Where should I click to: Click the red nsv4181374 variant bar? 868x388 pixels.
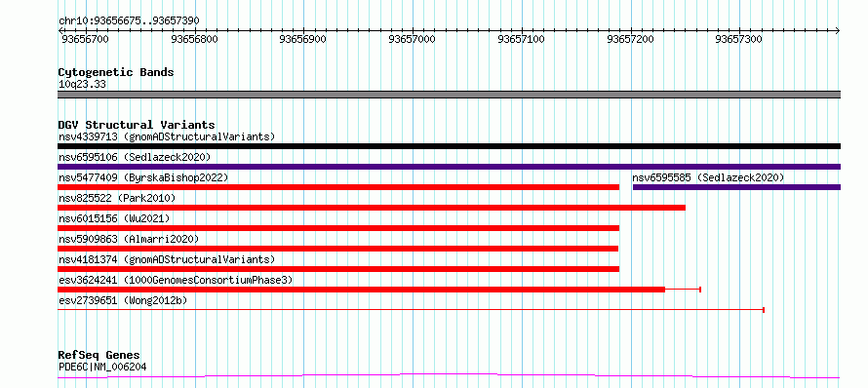point(338,269)
